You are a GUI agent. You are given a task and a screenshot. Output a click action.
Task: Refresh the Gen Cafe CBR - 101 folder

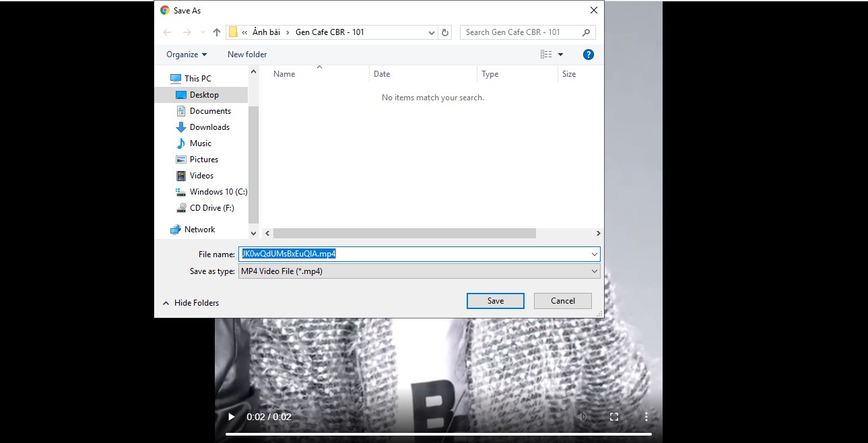coord(444,32)
